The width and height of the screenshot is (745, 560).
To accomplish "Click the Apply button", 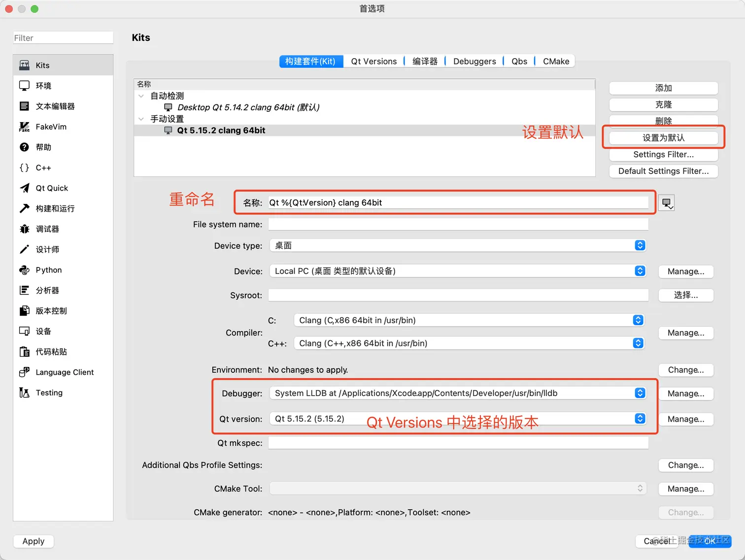I will click(x=34, y=541).
